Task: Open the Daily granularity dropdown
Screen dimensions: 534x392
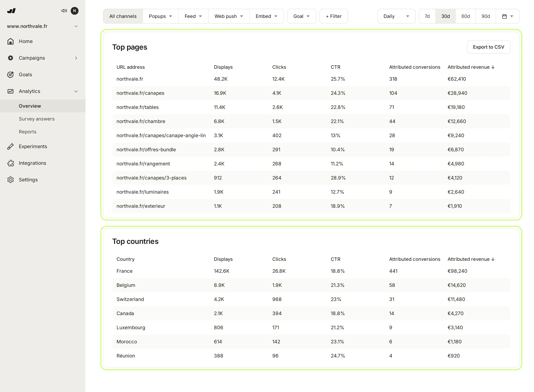Action: pyautogui.click(x=396, y=16)
